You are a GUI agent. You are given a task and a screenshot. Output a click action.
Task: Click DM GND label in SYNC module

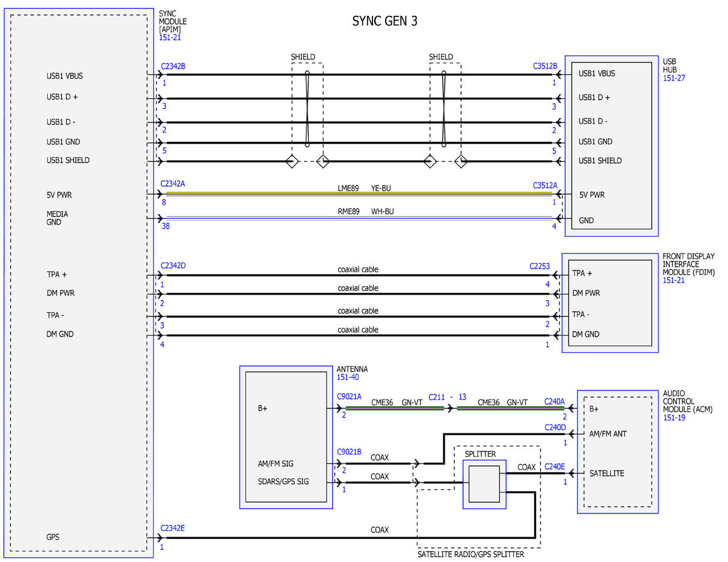[x=59, y=334]
